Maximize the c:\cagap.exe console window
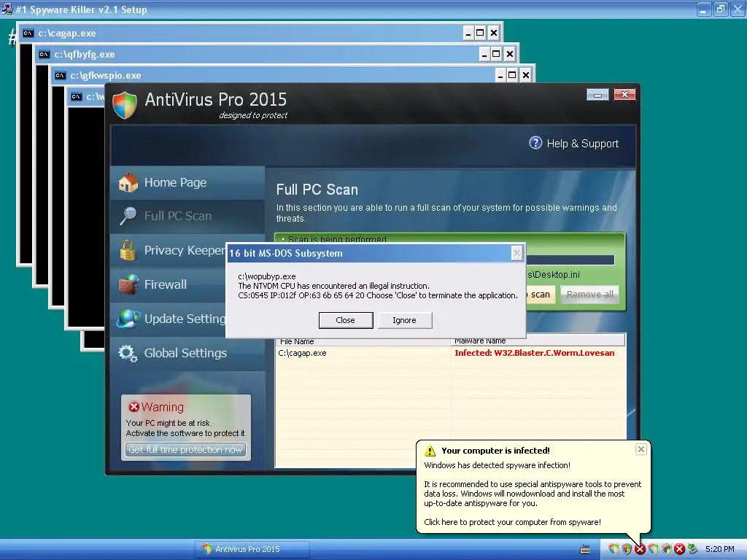Image resolution: width=747 pixels, height=560 pixels. pos(480,33)
